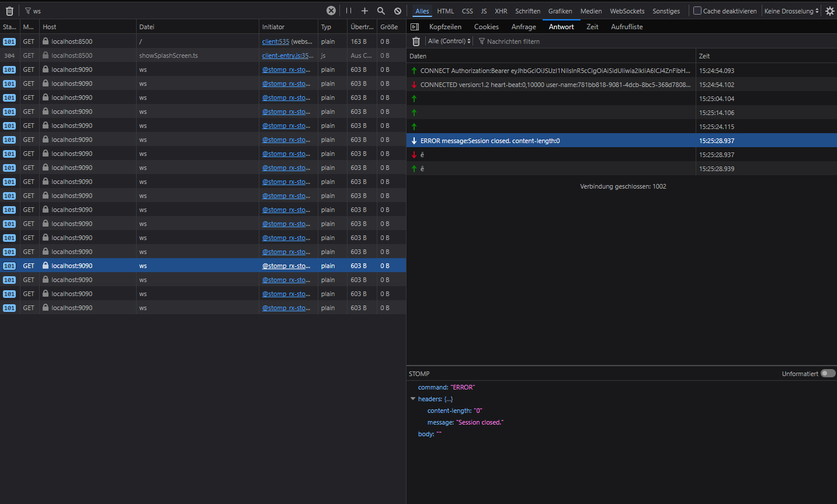Click the content-length: "0" header entry

(454, 411)
